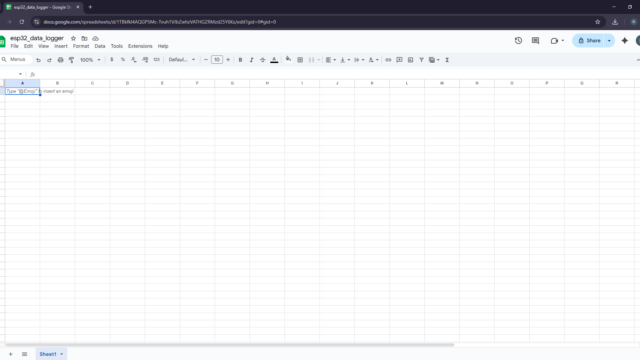Viewport: 640px width, 360px height.
Task: Open the text color picker
Action: (x=274, y=60)
